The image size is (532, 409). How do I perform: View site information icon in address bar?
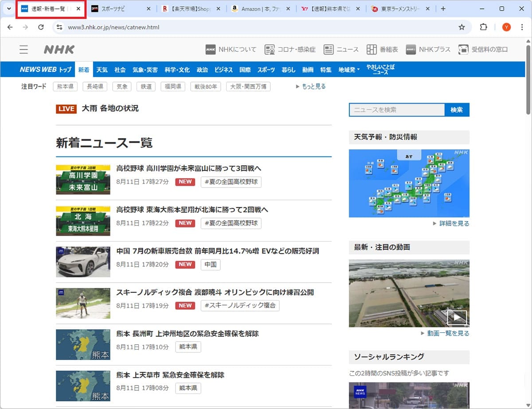point(60,27)
